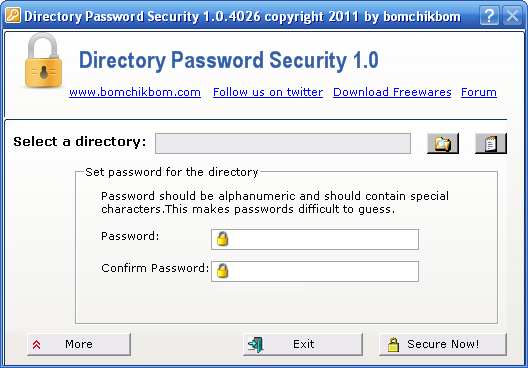The width and height of the screenshot is (528, 368).
Task: Open the Follow us on twitter link
Action: point(268,92)
